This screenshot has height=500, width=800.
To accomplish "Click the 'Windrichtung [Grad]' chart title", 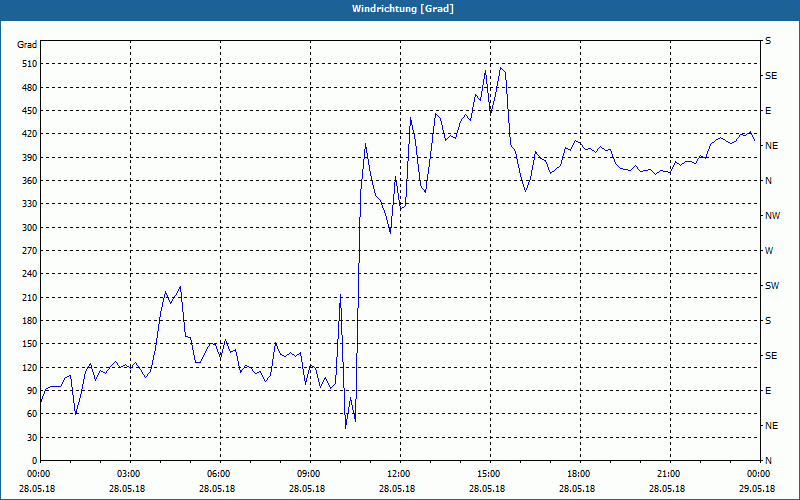I will [403, 9].
